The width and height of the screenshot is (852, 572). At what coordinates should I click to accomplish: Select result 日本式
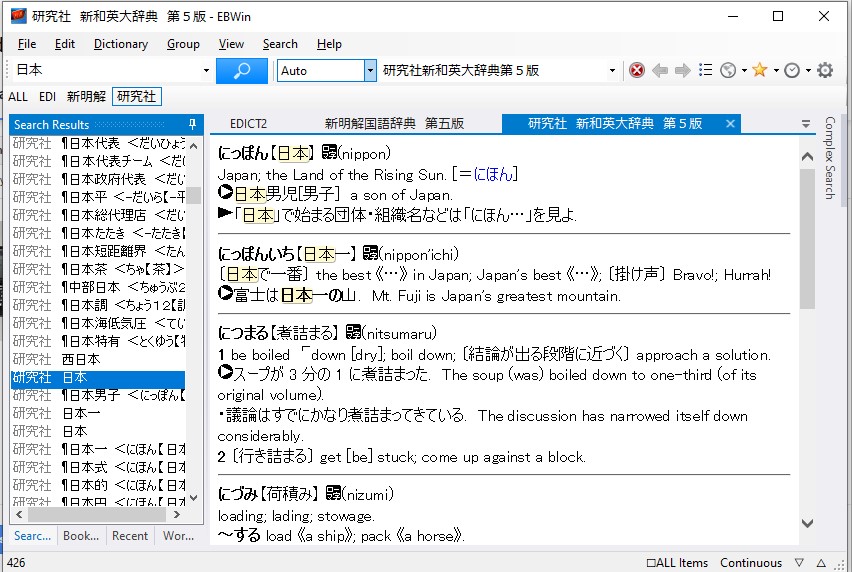point(98,467)
